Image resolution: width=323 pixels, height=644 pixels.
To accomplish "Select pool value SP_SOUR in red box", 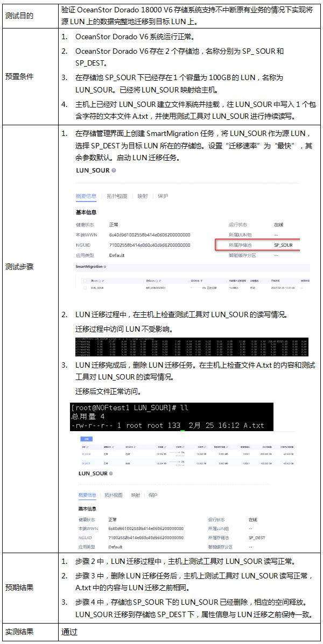I will pos(283,245).
